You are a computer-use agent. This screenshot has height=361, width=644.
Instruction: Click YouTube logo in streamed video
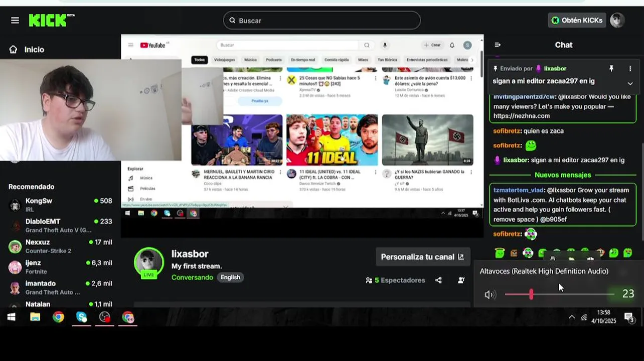152,45
